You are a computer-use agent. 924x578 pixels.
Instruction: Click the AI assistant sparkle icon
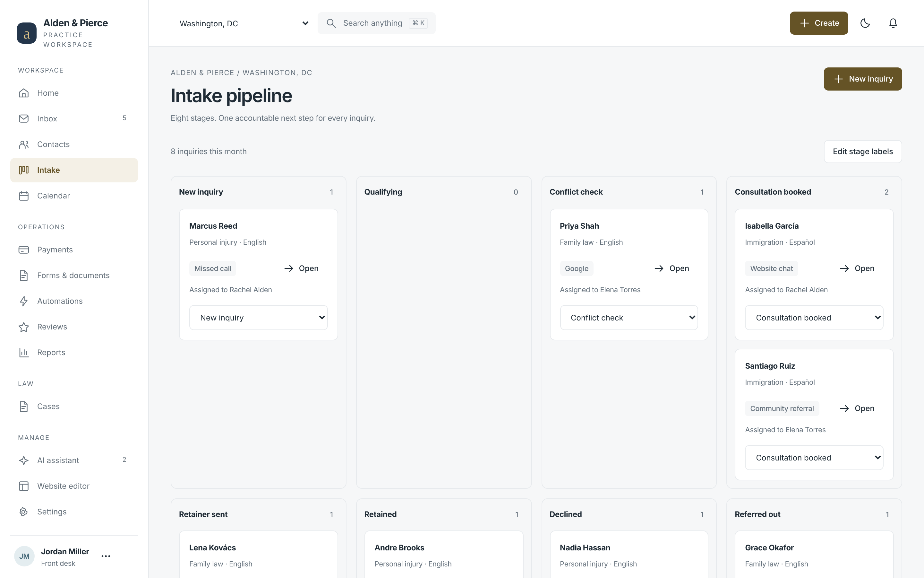click(x=24, y=460)
